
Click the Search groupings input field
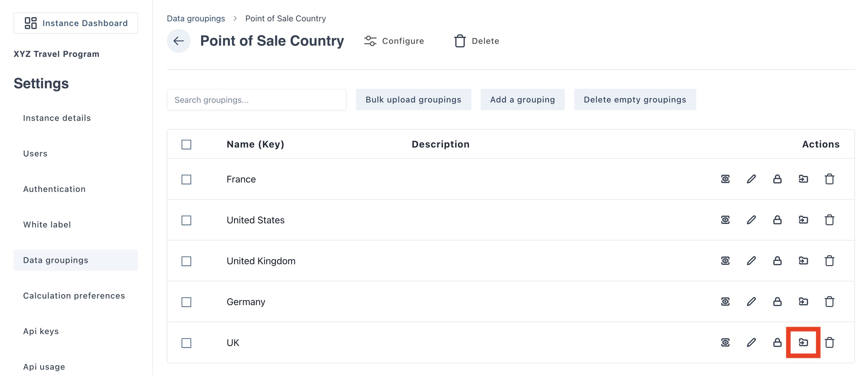(256, 100)
